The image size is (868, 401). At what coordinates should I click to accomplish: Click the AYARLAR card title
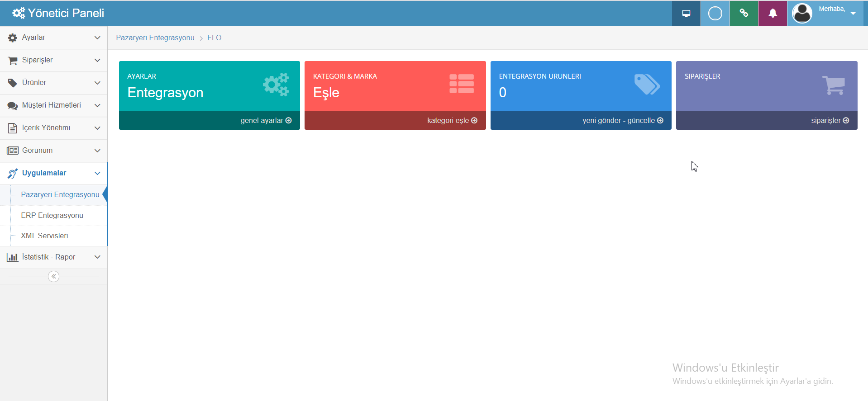pyautogui.click(x=142, y=76)
